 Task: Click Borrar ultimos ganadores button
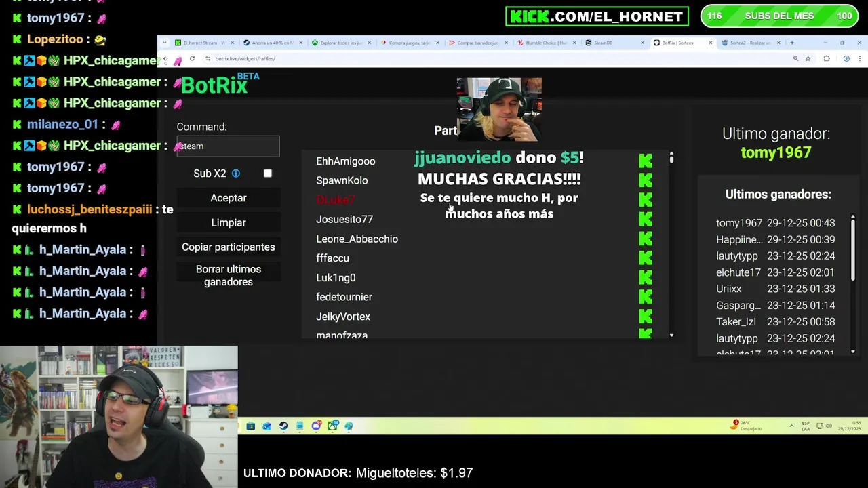tap(229, 276)
